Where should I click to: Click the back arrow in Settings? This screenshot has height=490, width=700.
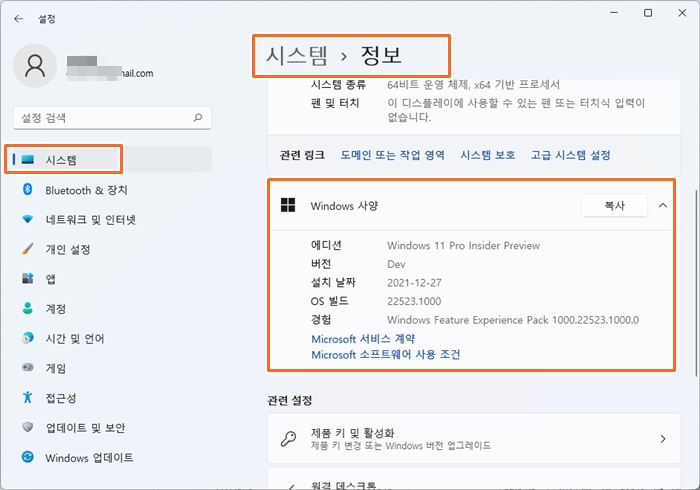pyautogui.click(x=18, y=19)
